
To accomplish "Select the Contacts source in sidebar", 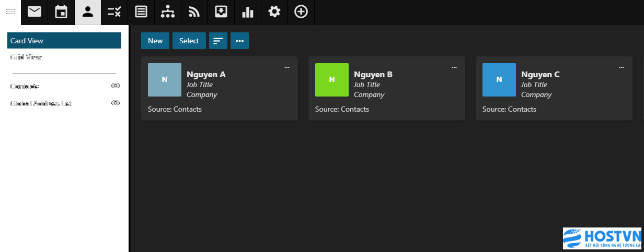I will (x=25, y=86).
